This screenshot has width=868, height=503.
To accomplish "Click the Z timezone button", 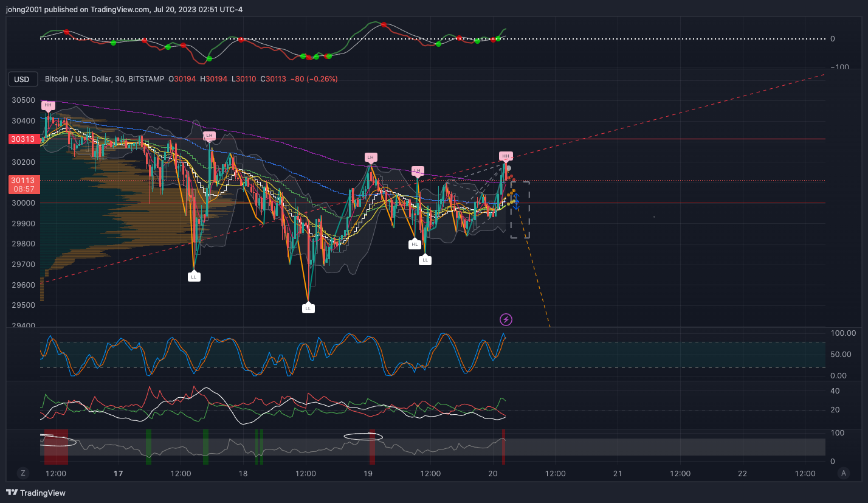I will pyautogui.click(x=23, y=473).
